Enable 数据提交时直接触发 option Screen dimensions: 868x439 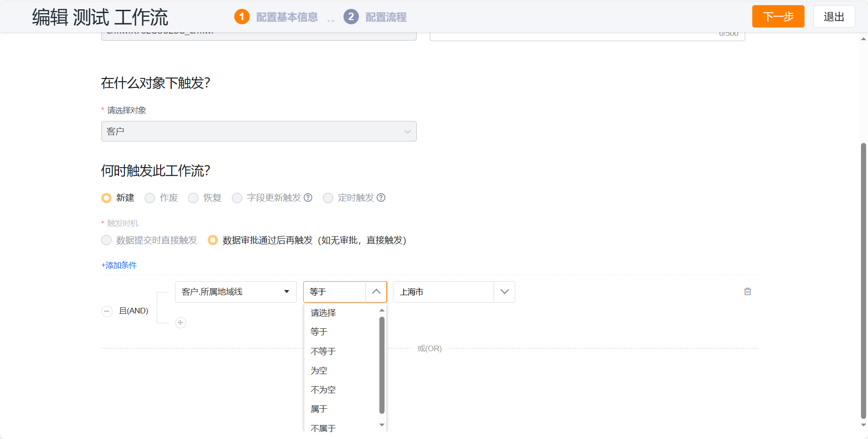106,240
